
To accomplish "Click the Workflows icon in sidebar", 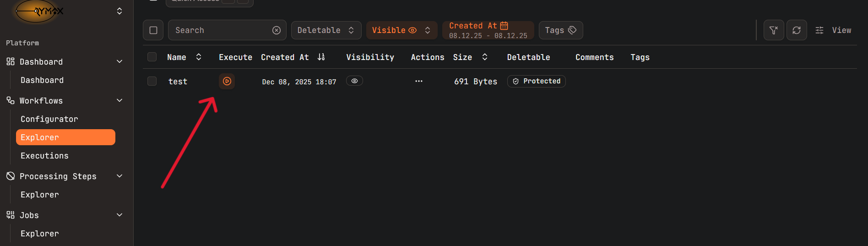I will tap(11, 100).
